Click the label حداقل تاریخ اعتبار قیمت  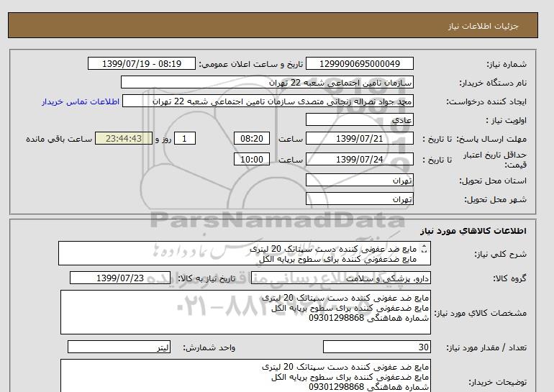pos(495,160)
